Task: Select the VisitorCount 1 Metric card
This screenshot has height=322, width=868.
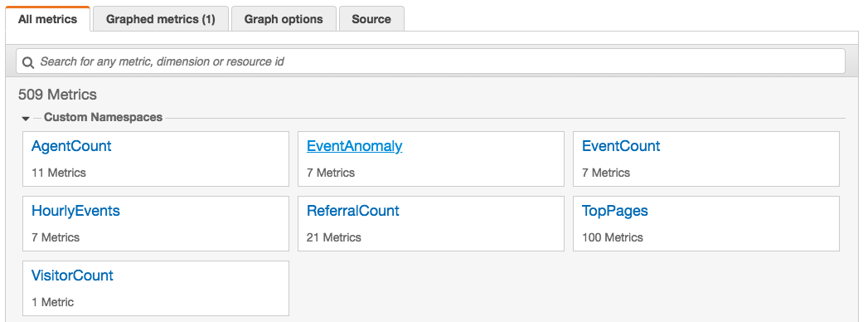Action: [x=156, y=288]
